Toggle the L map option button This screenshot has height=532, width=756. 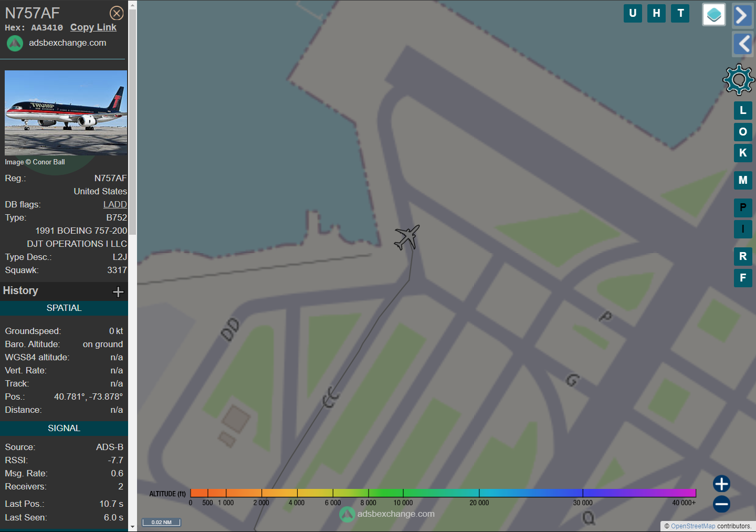[743, 110]
